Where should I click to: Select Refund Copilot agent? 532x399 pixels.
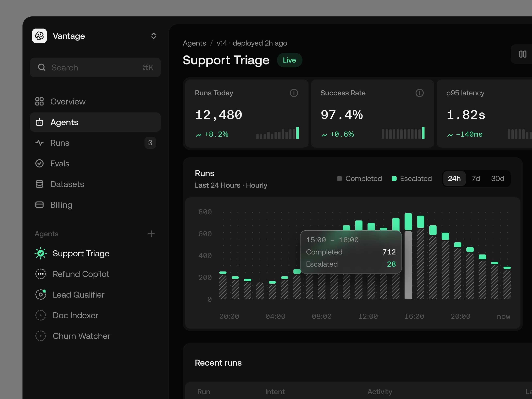[95, 274]
